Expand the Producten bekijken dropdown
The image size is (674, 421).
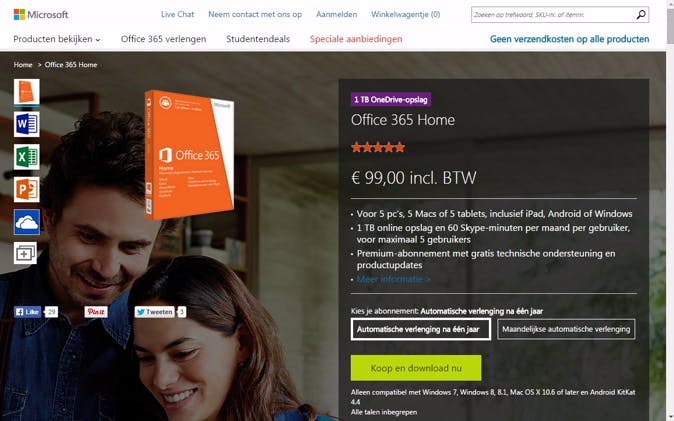(x=57, y=39)
